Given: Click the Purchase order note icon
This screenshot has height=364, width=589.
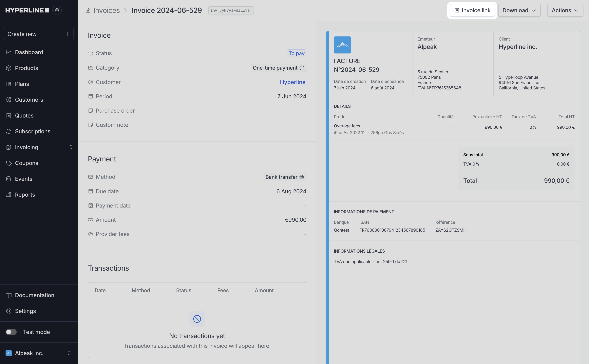Looking at the screenshot, I should (90, 111).
